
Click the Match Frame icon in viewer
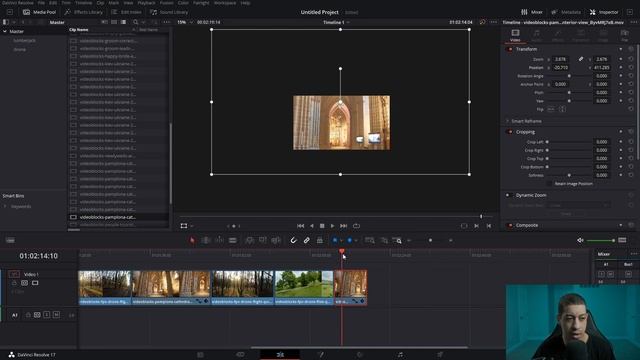(x=464, y=226)
